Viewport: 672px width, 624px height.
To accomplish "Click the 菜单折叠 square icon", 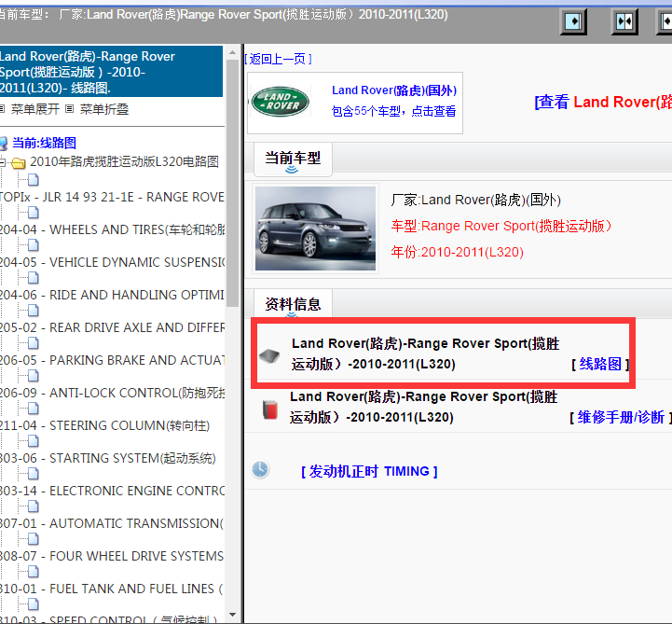I will pyautogui.click(x=69, y=109).
